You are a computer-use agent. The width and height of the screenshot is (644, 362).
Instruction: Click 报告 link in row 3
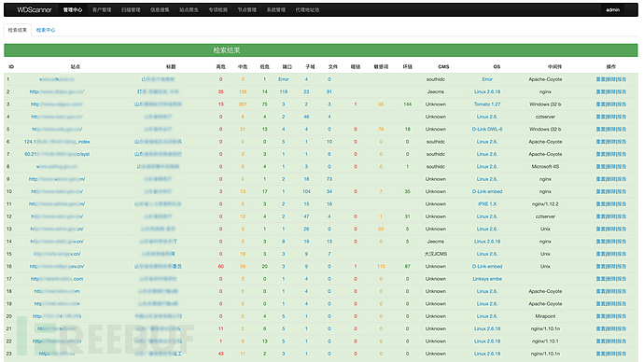tap(622, 104)
